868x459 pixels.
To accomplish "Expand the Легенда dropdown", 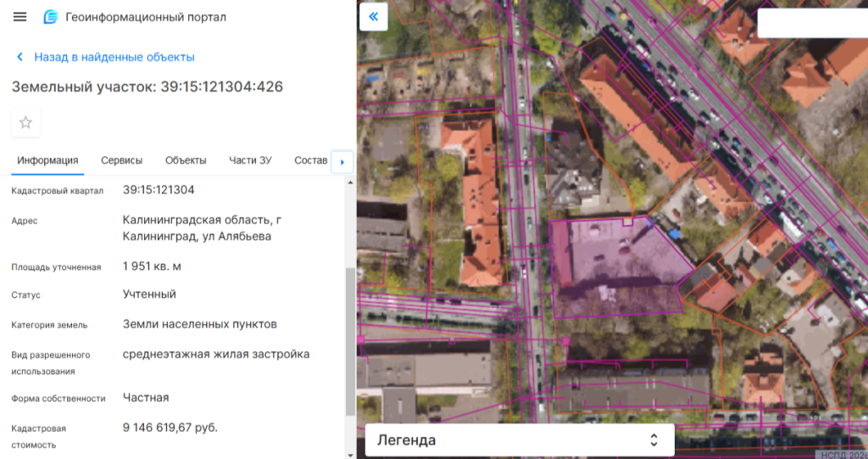I will tap(519, 440).
